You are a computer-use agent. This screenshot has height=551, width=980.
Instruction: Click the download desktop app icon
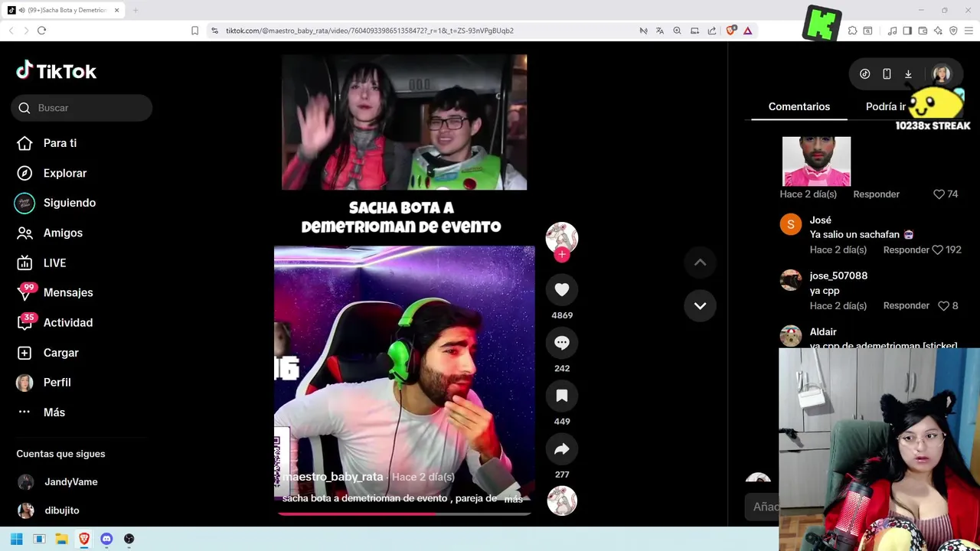908,74
